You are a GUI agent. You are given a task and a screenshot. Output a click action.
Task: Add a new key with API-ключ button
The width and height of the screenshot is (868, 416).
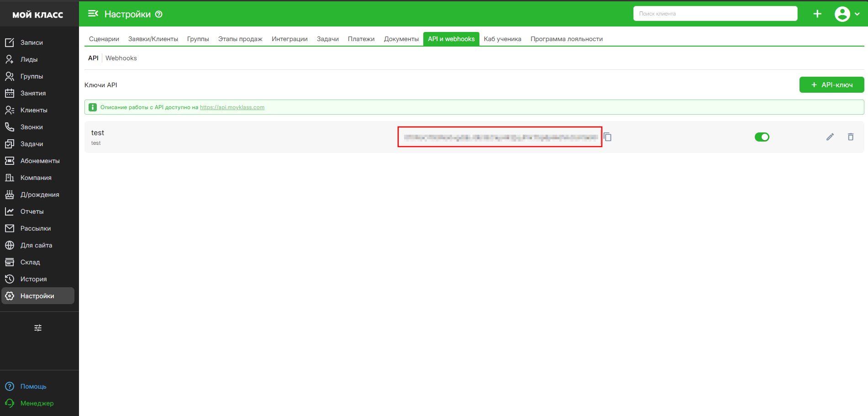(x=831, y=85)
